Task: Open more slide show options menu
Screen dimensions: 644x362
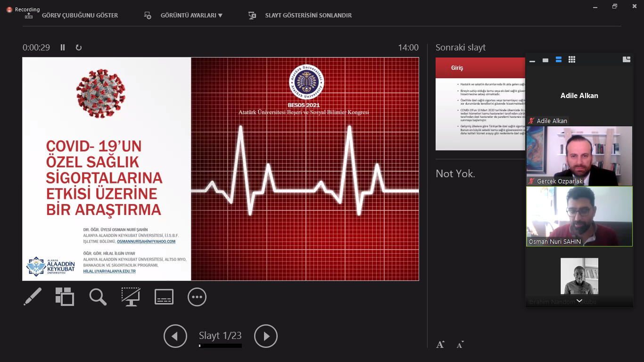Action: coord(197,297)
